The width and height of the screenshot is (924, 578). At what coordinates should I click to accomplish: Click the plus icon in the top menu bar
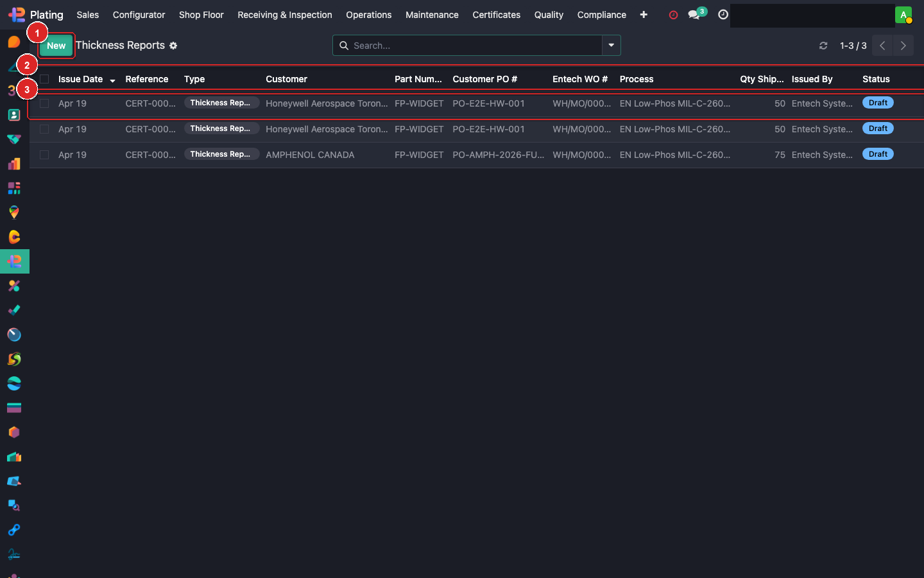644,15
